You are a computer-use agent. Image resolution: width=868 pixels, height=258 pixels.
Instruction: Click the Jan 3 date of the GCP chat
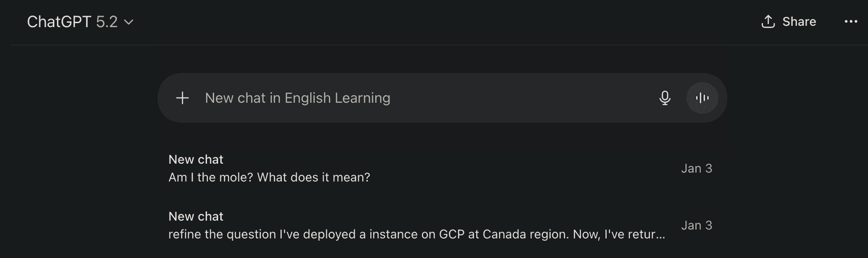[x=697, y=226]
